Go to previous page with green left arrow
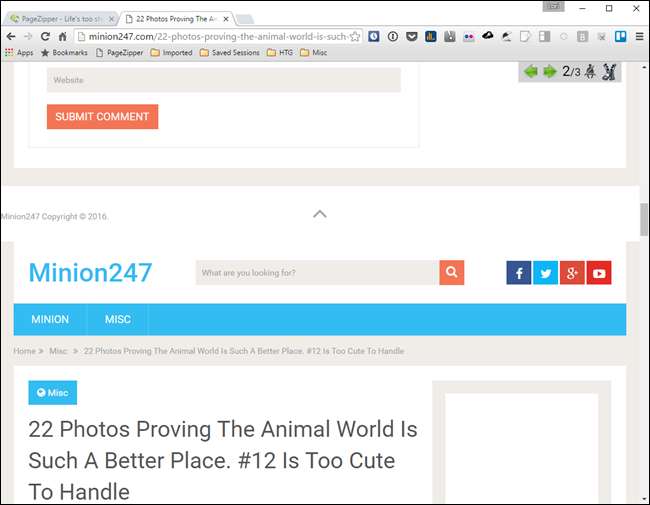650x505 pixels. click(531, 72)
